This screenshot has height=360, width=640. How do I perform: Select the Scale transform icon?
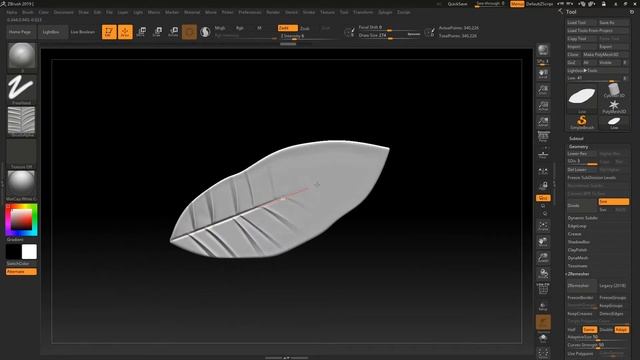click(157, 32)
